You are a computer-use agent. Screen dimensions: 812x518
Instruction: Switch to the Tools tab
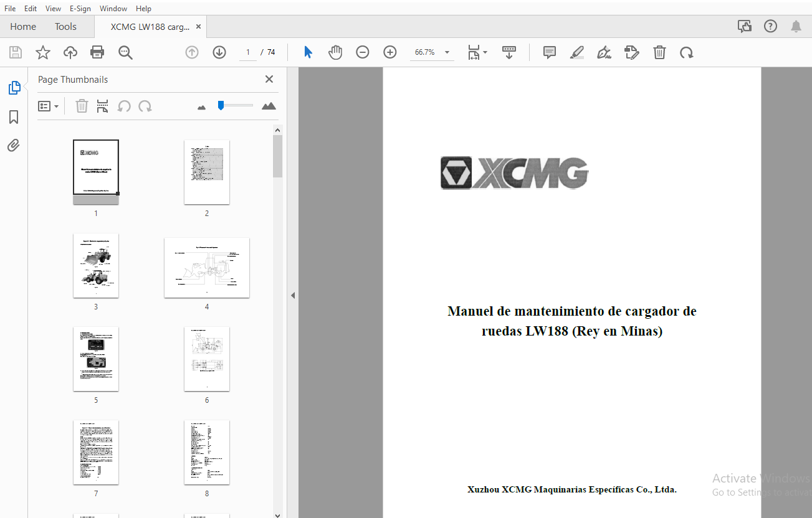[x=65, y=26]
